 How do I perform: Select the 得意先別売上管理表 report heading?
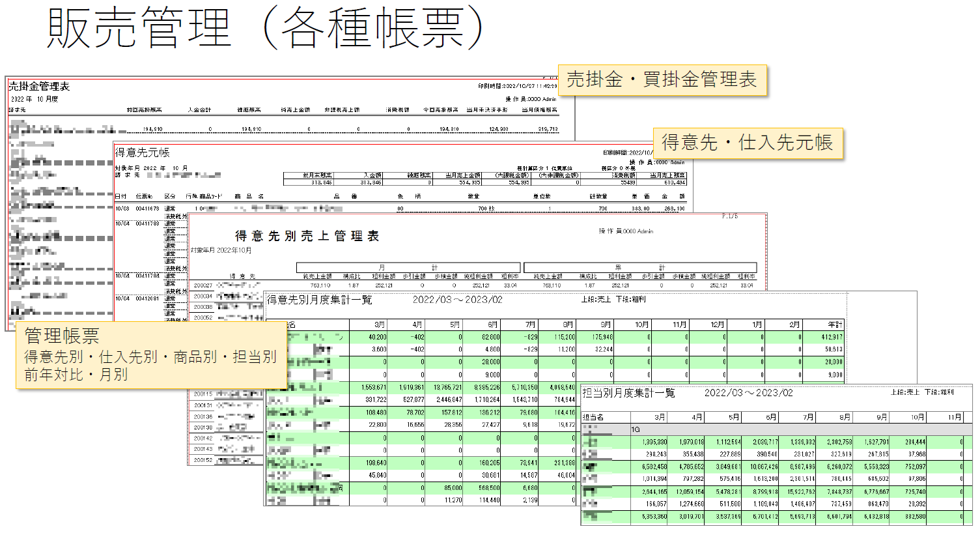pyautogui.click(x=307, y=237)
